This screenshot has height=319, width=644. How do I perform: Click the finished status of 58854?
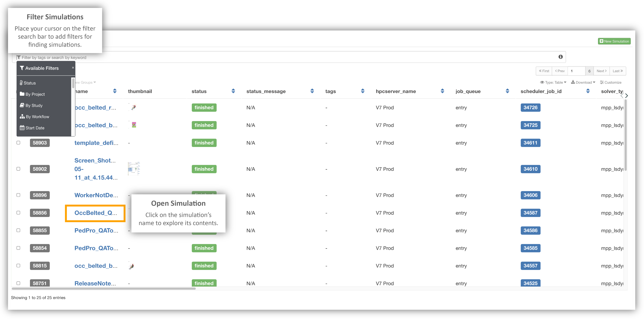[204, 248]
